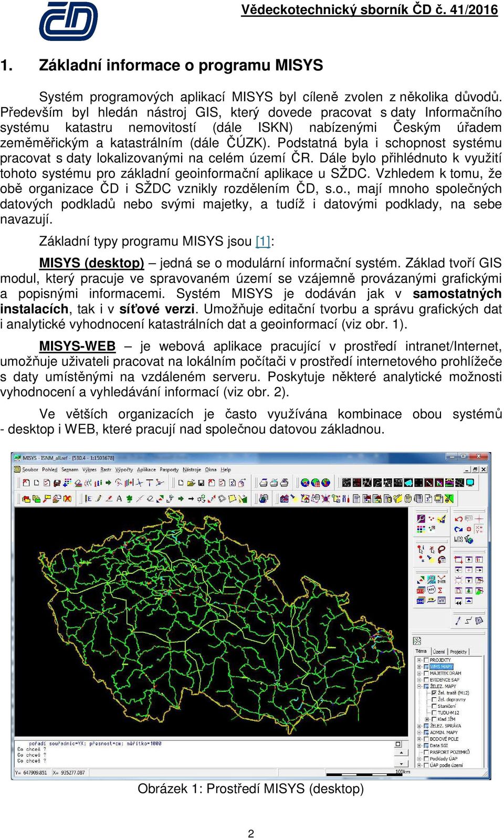
Task: Expand the WMS MAPY tree node
Action: (x=419, y=666)
